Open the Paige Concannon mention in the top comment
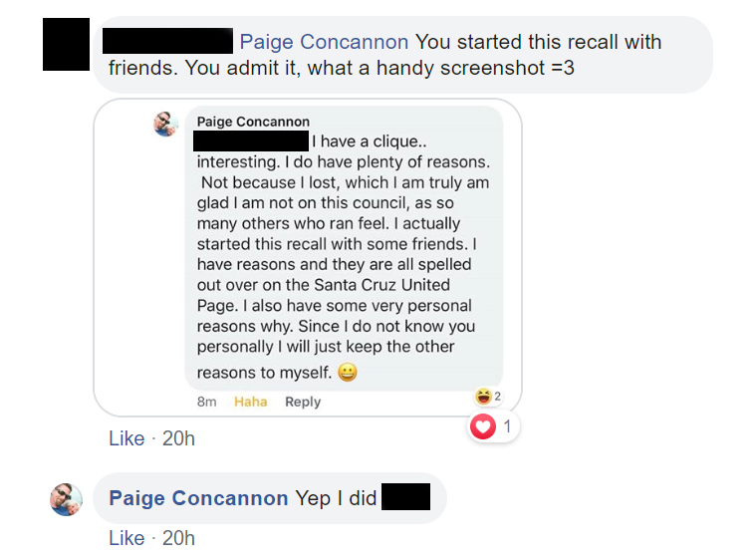 coord(324,42)
